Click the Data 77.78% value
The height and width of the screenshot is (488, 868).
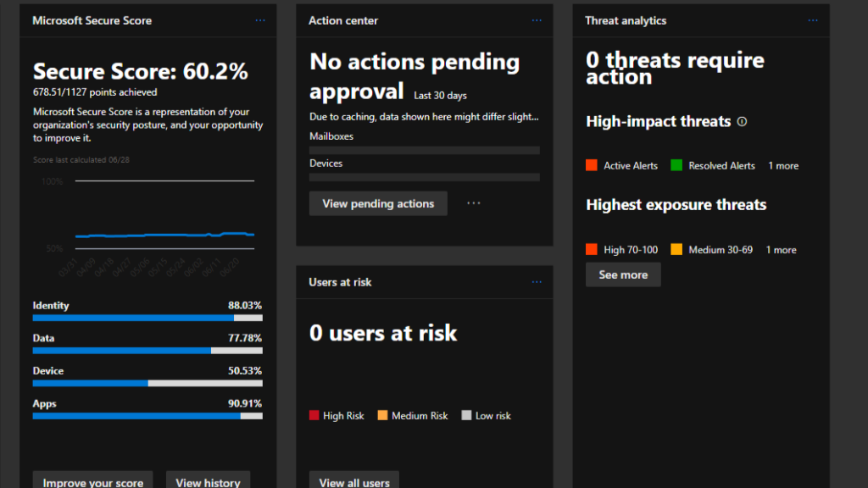245,338
